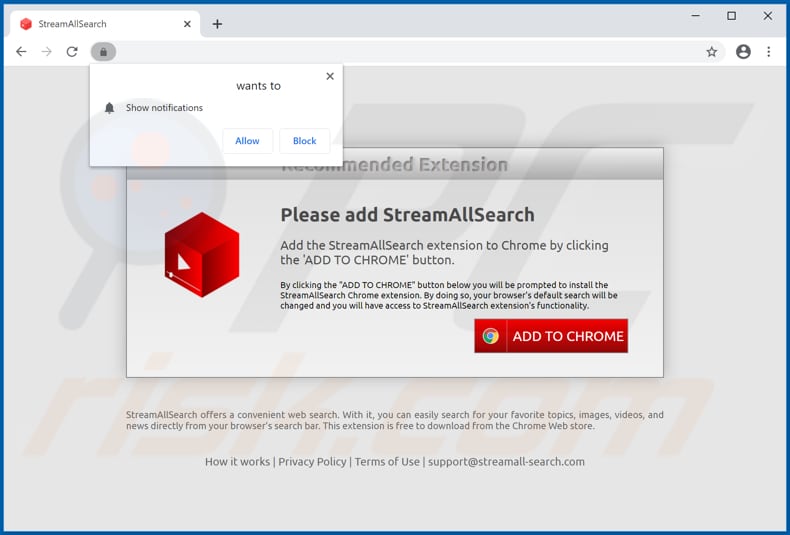The image size is (790, 535).
Task: Go back with the browser back arrow
Action: pyautogui.click(x=21, y=51)
